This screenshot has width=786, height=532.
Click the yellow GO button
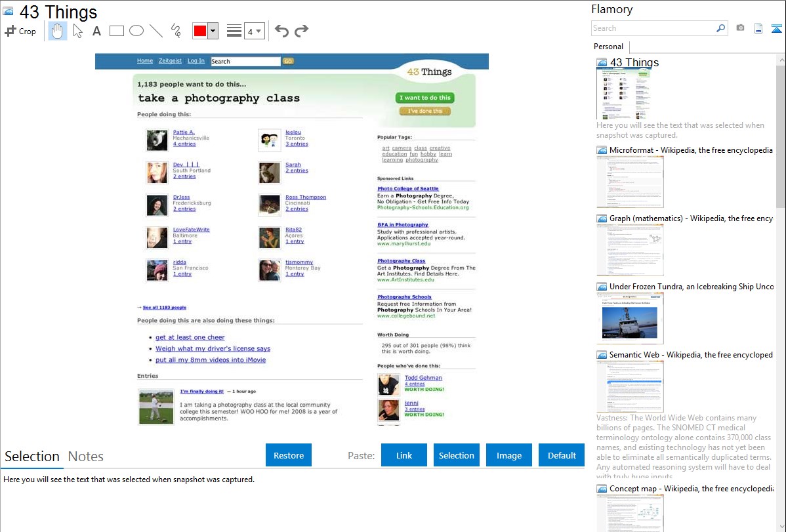coord(288,61)
